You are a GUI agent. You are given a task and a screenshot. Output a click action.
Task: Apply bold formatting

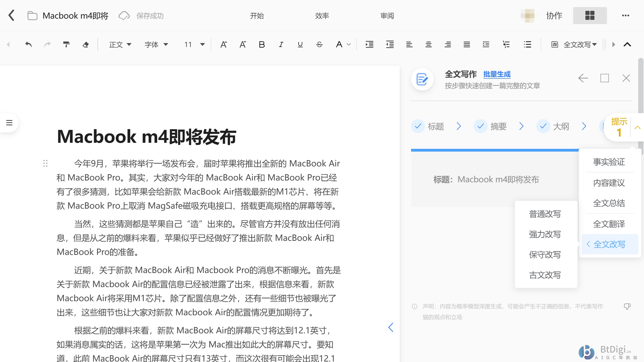(x=262, y=44)
